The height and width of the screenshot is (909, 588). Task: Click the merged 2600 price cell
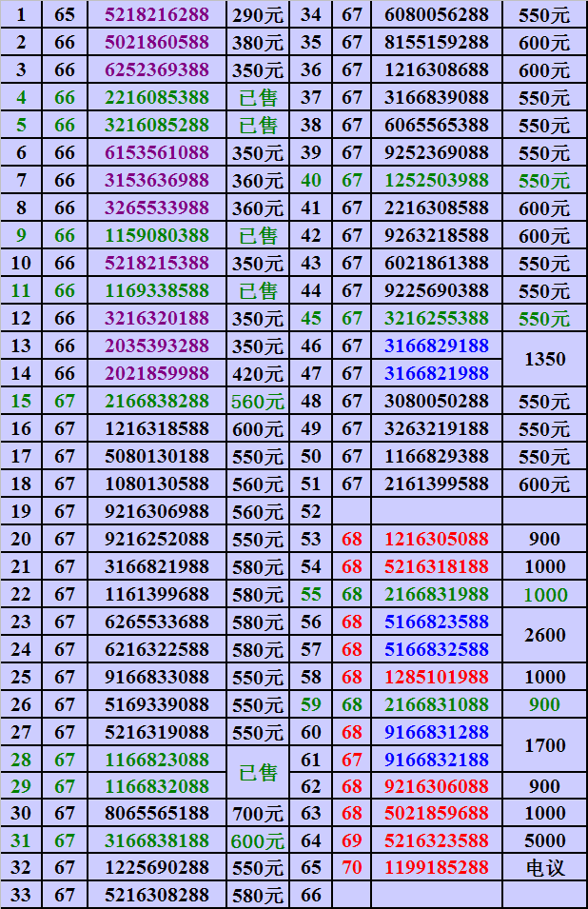click(x=544, y=636)
